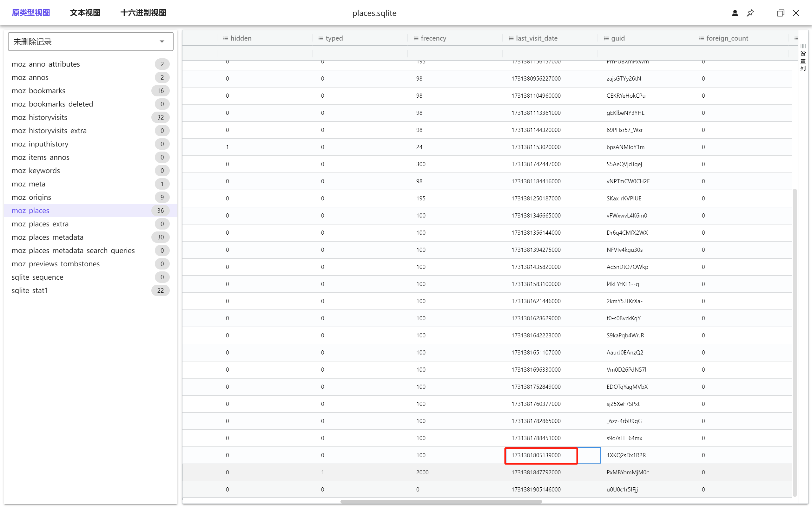This screenshot has height=507, width=812.
Task: Open the hidden column menu icon
Action: (226, 39)
